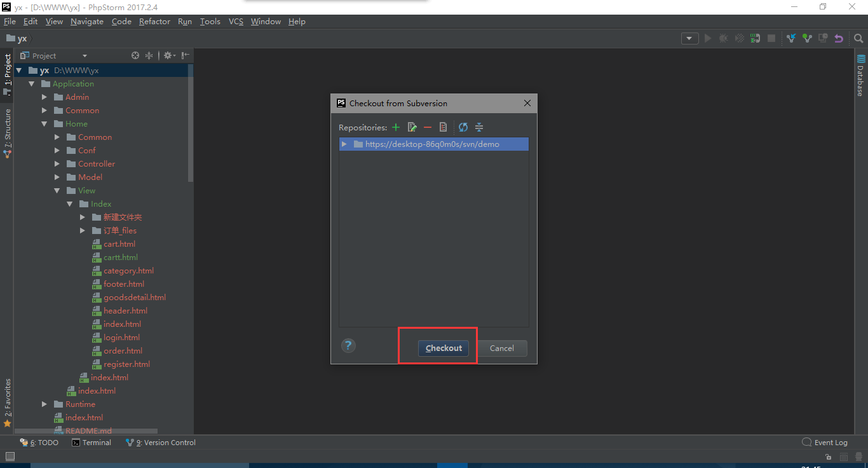Click the Run play icon

tap(708, 38)
